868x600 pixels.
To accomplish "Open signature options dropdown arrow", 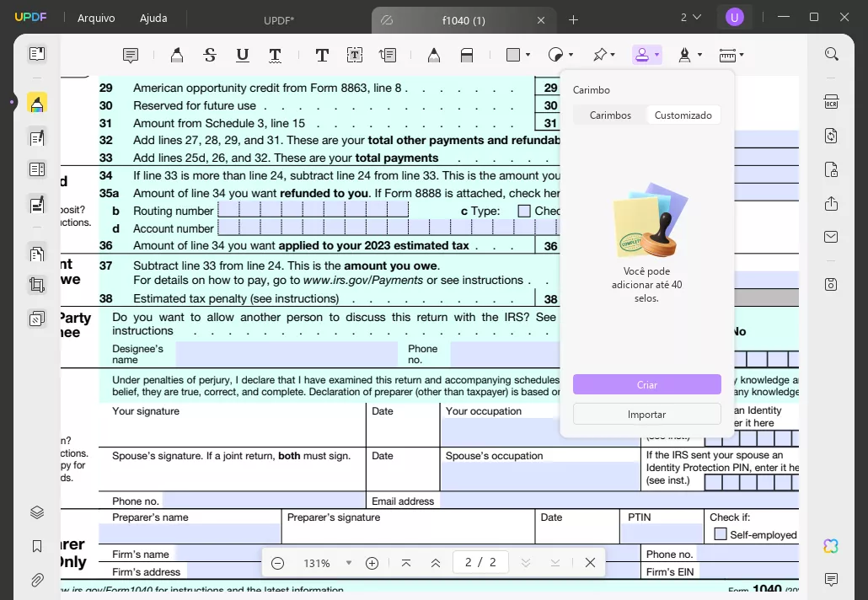I will pos(699,55).
